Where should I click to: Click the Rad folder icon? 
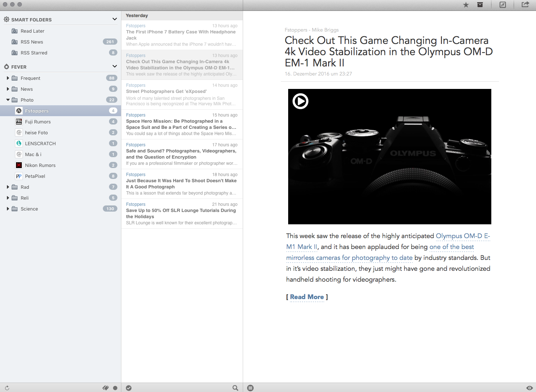click(x=15, y=187)
